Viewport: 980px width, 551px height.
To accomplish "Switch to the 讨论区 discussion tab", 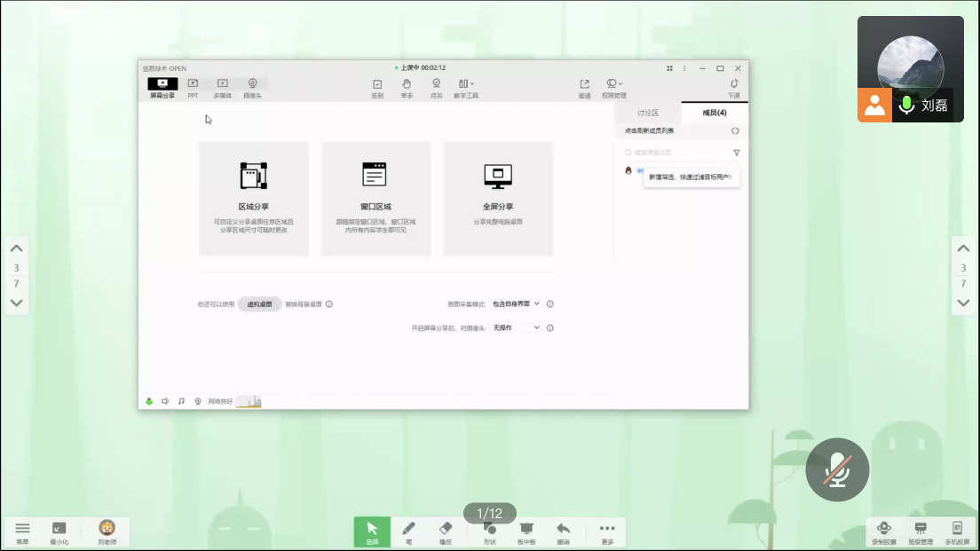I will (648, 113).
